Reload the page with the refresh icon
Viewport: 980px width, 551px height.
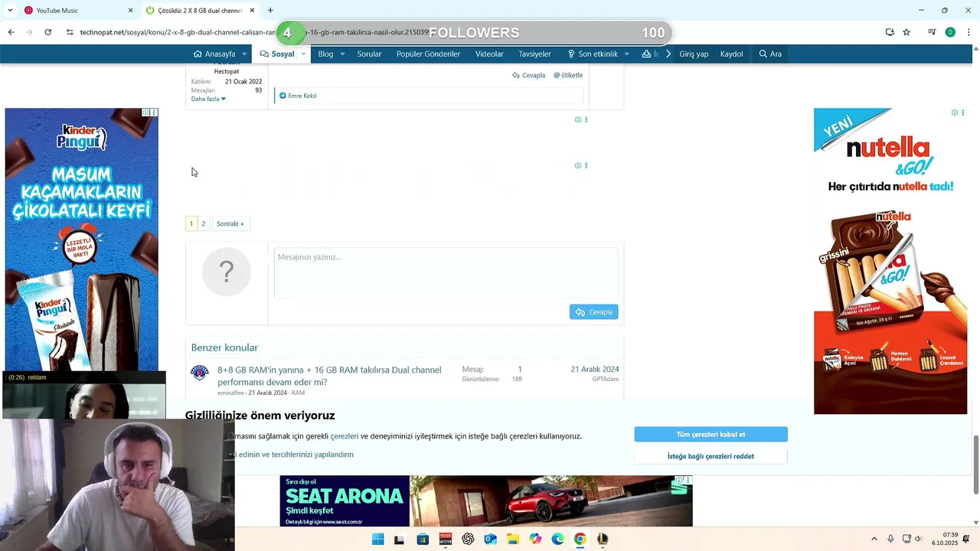pyautogui.click(x=47, y=32)
